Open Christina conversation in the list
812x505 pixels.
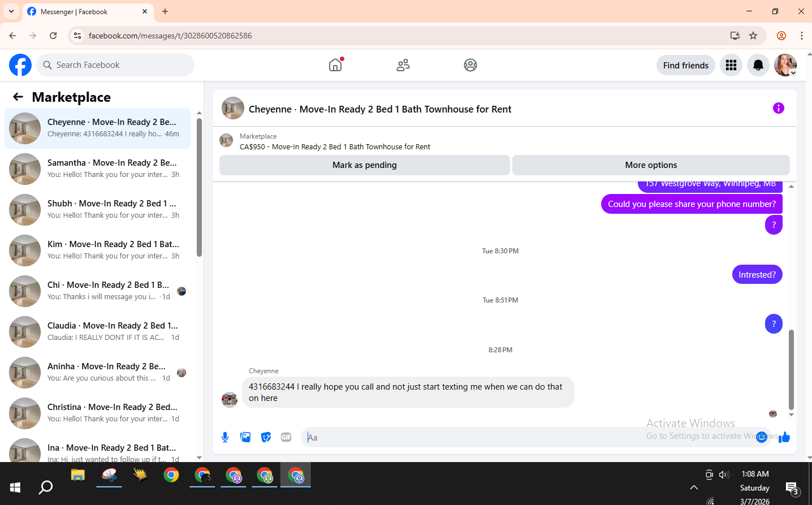point(97,413)
